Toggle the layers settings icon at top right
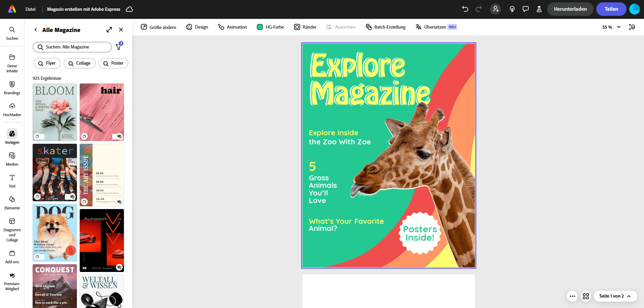The width and height of the screenshot is (644, 308). 632,27
